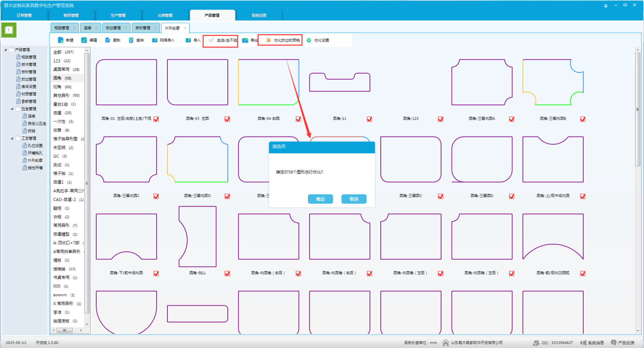Viewport: 644px width, 348px height.
Task: Untick the 圆角-侧山 shape checkbox
Action: [x=227, y=273]
